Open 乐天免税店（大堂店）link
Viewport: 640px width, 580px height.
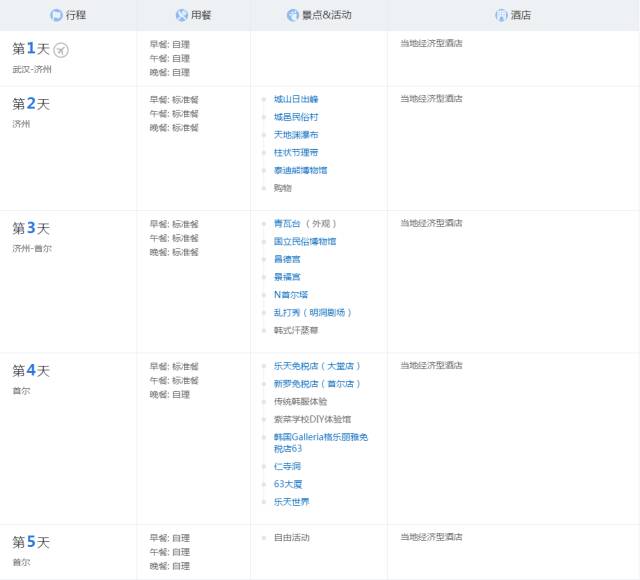pos(317,366)
